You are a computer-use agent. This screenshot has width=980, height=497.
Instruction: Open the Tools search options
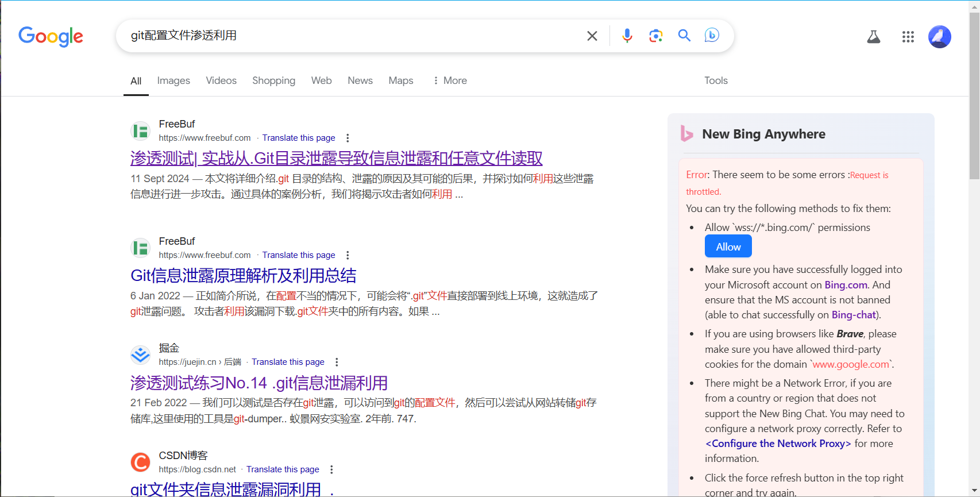pos(716,80)
